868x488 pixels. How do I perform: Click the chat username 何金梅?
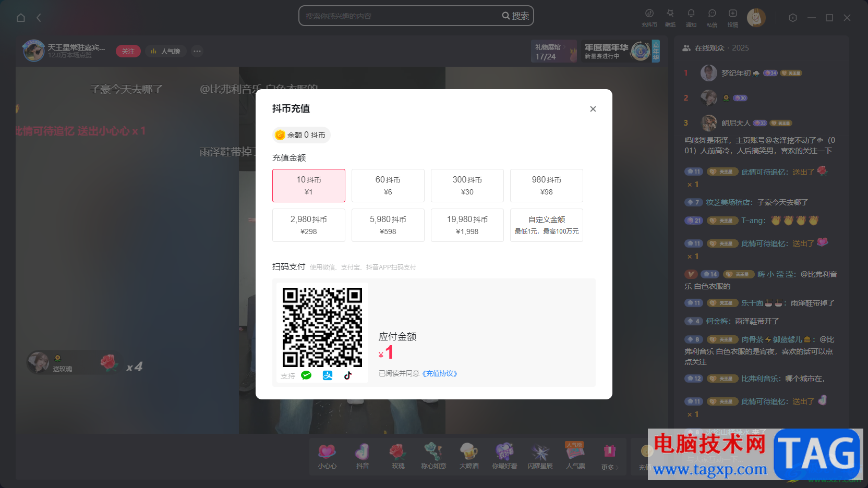pos(717,321)
